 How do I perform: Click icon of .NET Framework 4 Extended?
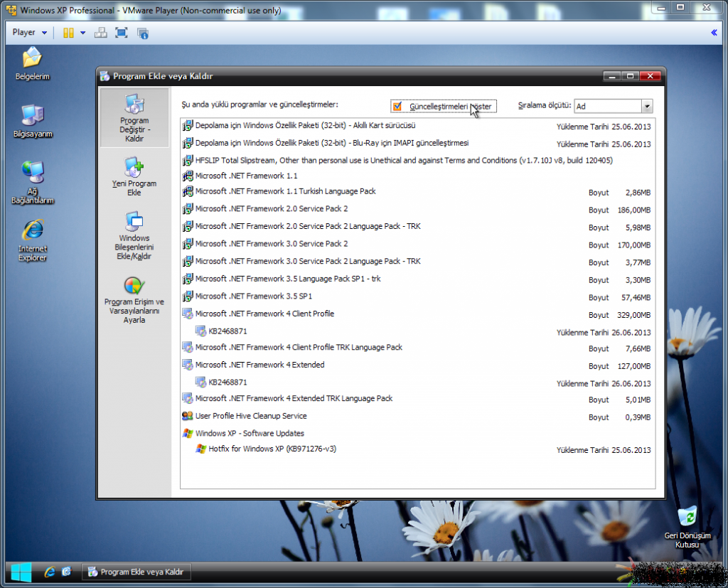tap(188, 365)
